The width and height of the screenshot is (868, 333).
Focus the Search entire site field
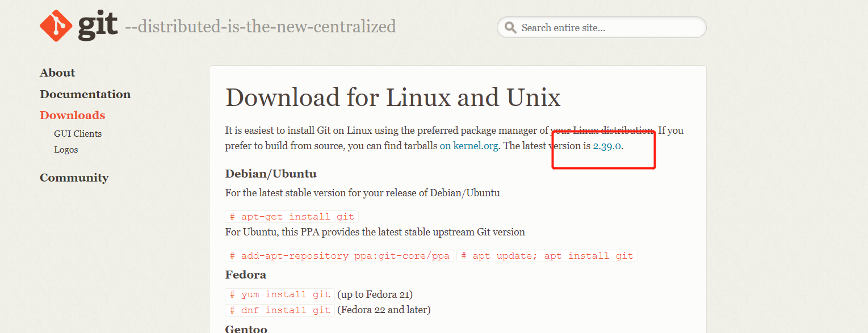tap(601, 27)
